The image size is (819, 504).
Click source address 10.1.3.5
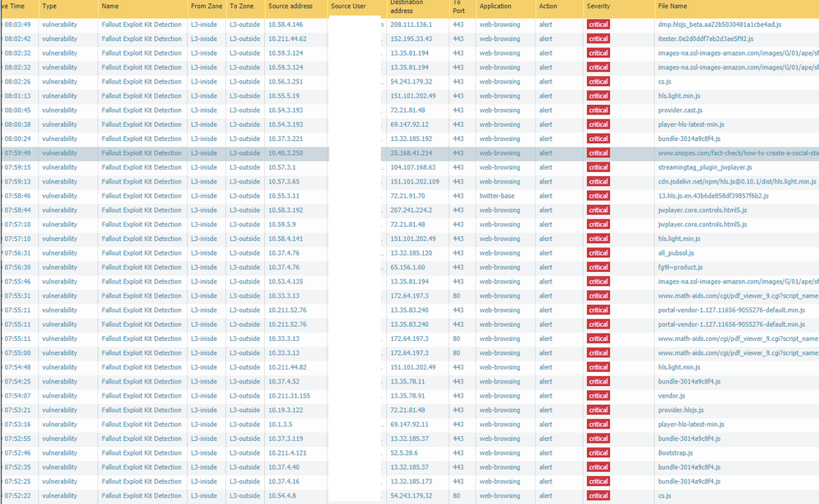point(280,424)
